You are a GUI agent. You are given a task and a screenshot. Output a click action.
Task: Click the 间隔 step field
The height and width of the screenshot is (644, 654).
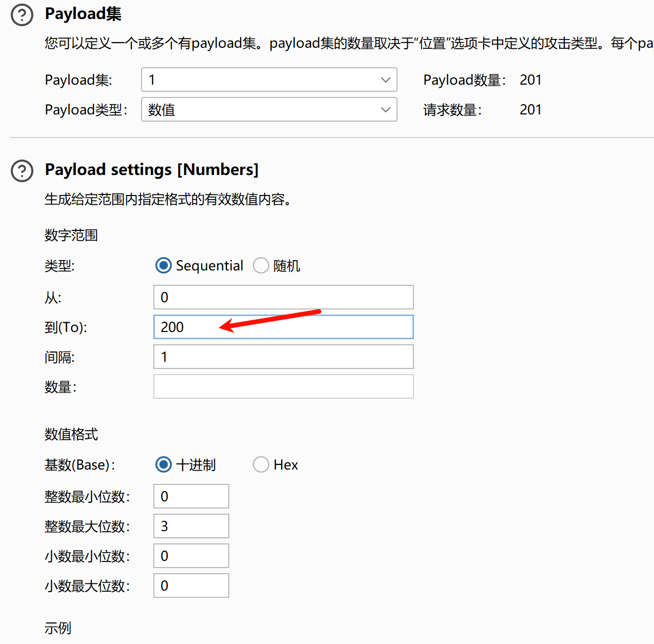click(283, 357)
